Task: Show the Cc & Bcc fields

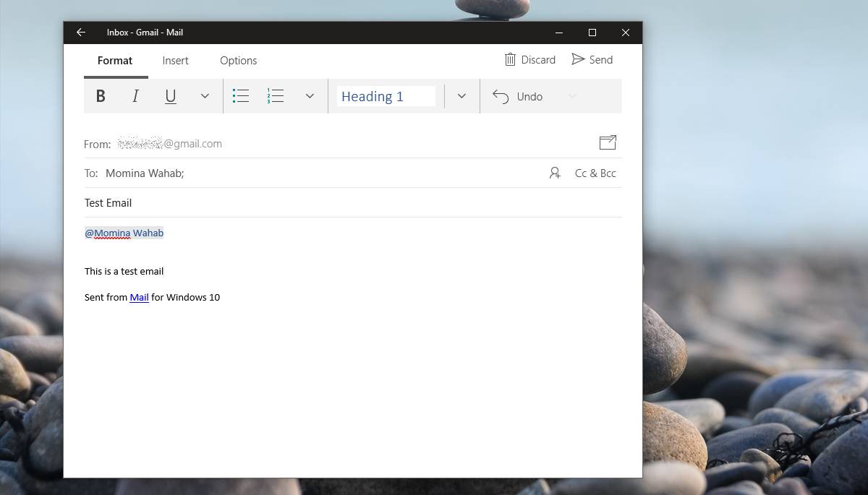Action: click(595, 173)
